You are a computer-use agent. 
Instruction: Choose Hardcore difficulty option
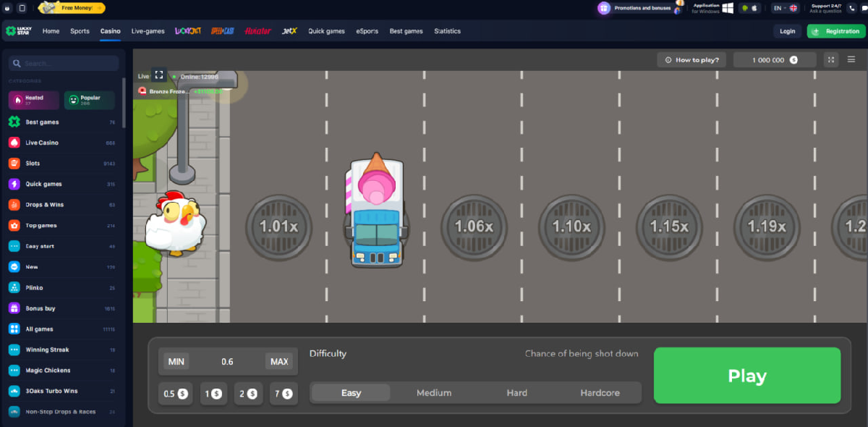(x=600, y=393)
